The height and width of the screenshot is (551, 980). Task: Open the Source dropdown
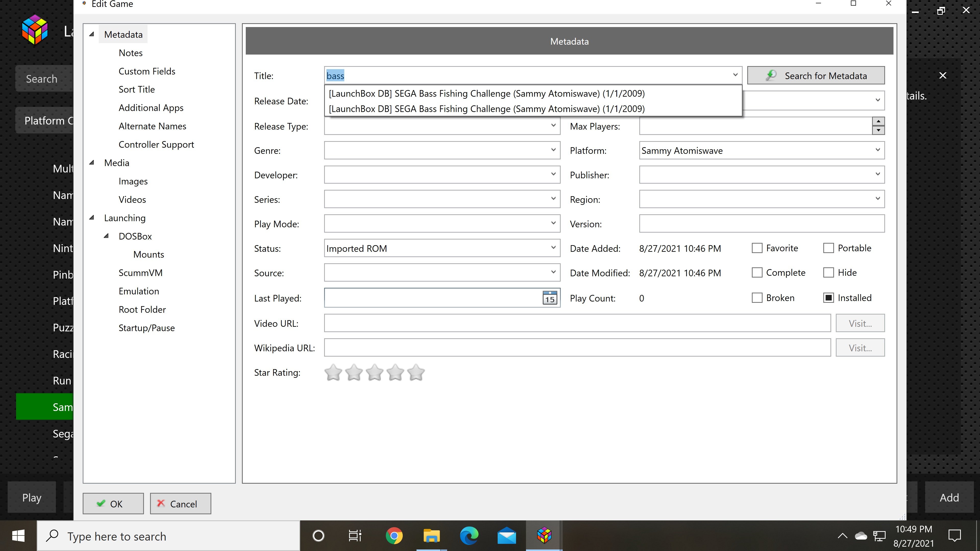coord(553,272)
